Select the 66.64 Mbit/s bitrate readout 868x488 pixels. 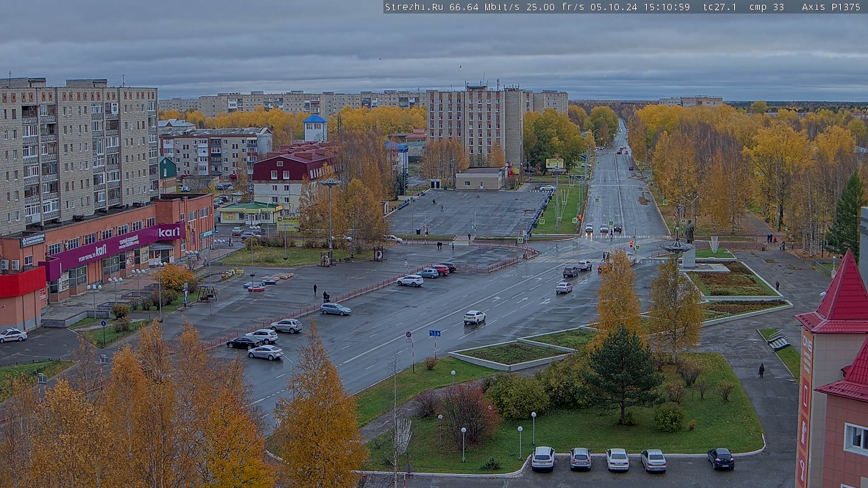click(x=484, y=7)
